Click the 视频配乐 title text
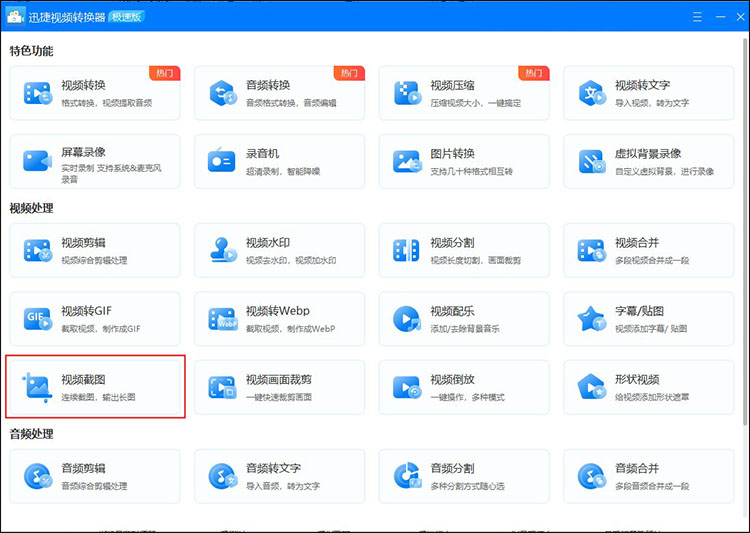 (x=452, y=311)
